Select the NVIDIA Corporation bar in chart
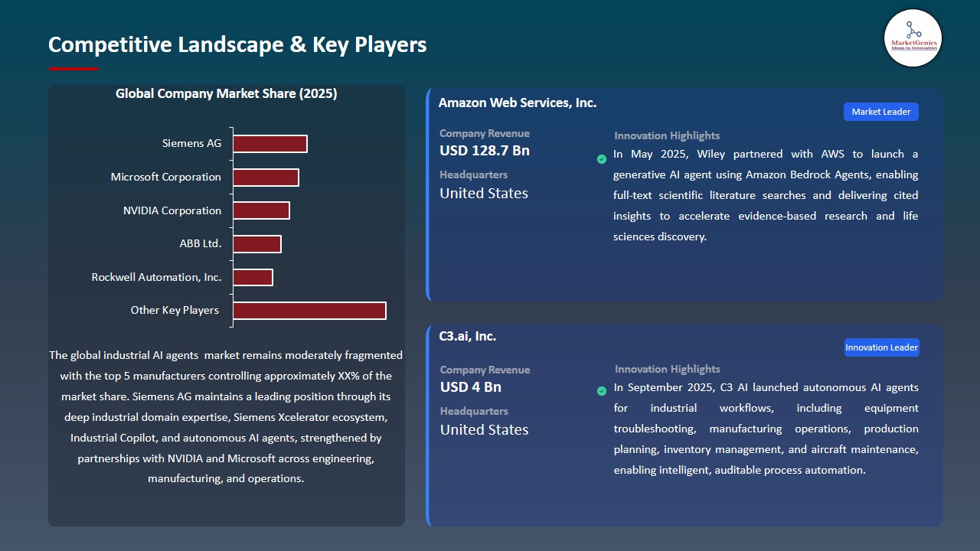Image resolution: width=980 pixels, height=551 pixels. click(x=261, y=210)
